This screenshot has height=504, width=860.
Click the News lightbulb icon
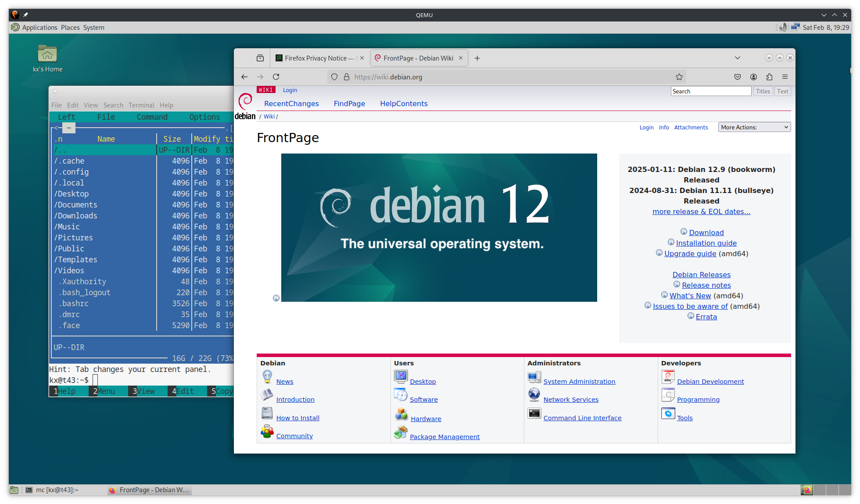click(267, 376)
